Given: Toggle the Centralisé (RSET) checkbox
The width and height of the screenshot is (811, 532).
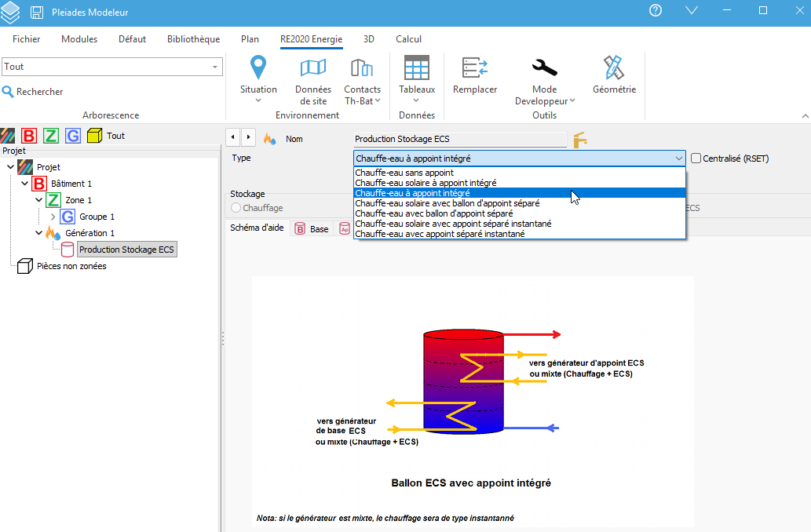Looking at the screenshot, I should (696, 159).
